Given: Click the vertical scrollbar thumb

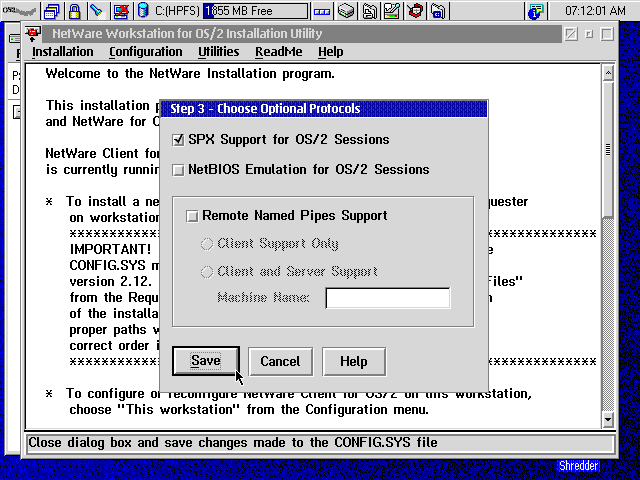Looking at the screenshot, I should click(608, 149).
